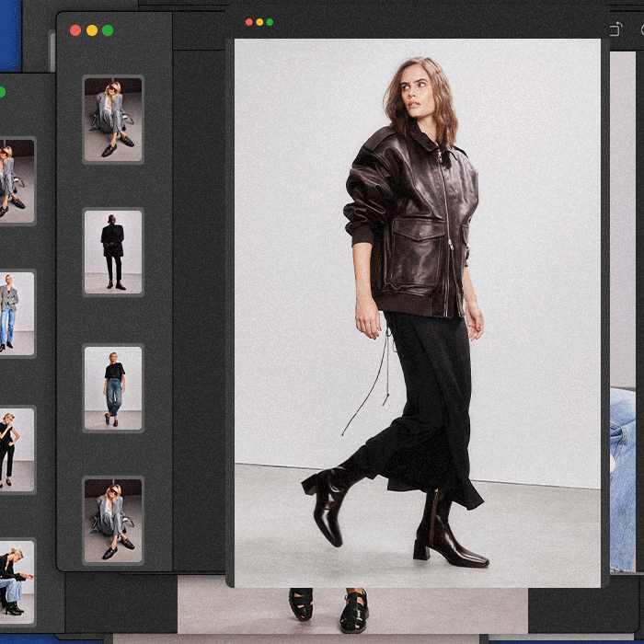Minimize the front photo window via yellow dot

click(x=259, y=22)
